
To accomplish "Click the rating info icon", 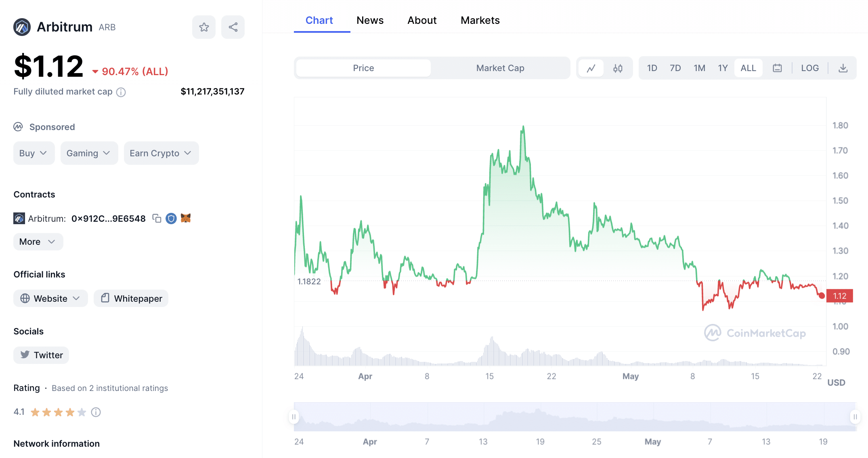I will click(96, 412).
